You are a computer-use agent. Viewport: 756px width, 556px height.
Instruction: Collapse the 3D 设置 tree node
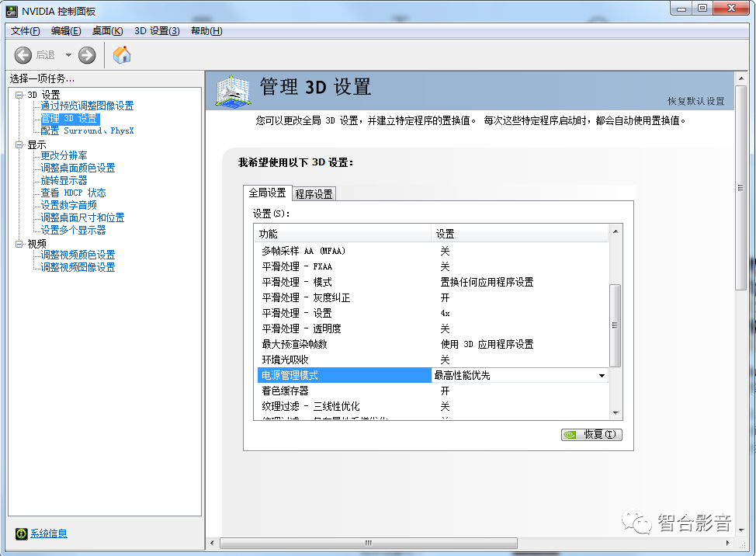click(x=19, y=95)
